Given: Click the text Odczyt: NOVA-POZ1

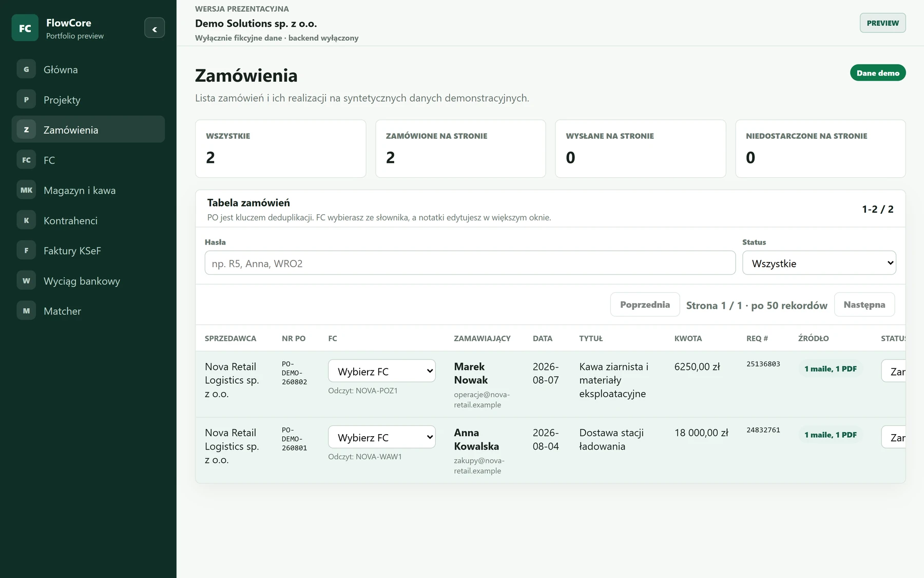Looking at the screenshot, I should click(363, 390).
